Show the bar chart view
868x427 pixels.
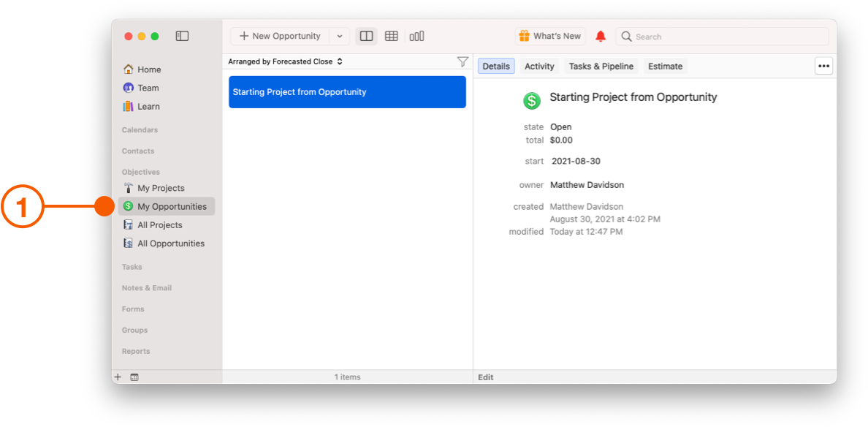[416, 36]
